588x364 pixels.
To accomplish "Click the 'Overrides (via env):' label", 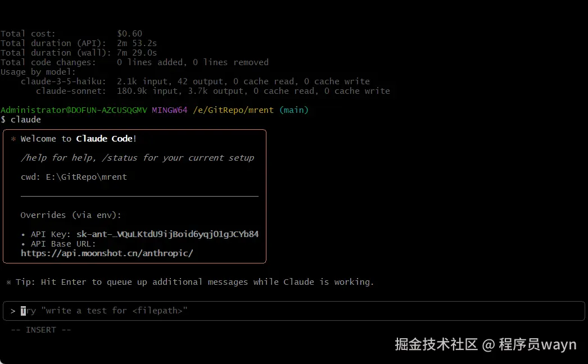I will click(x=71, y=215).
